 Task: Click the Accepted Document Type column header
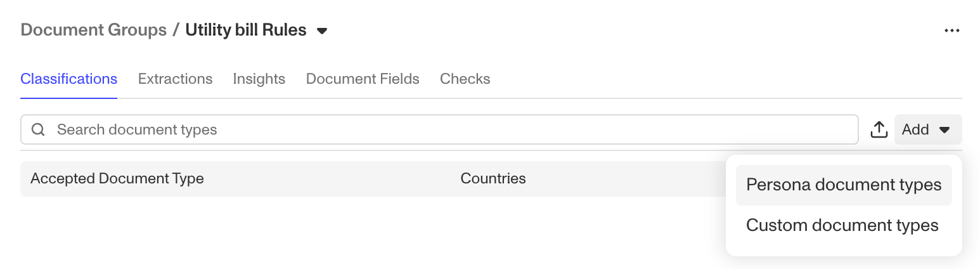click(117, 178)
